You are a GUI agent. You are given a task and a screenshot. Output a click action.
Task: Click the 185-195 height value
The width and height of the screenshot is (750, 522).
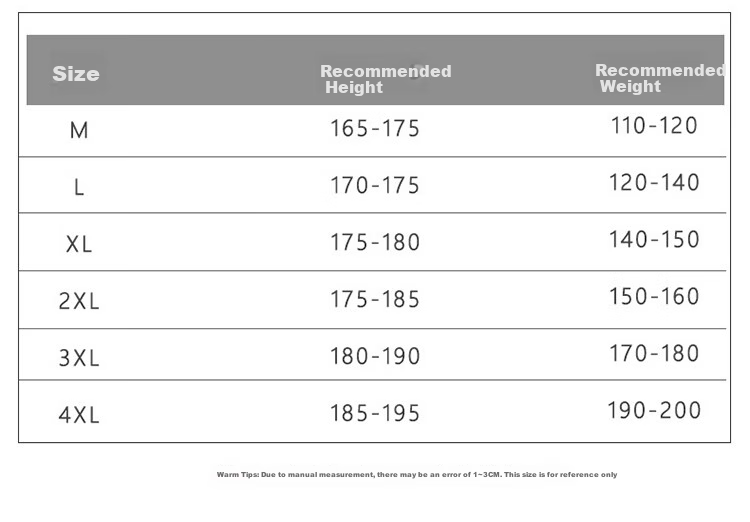pyautogui.click(x=375, y=413)
